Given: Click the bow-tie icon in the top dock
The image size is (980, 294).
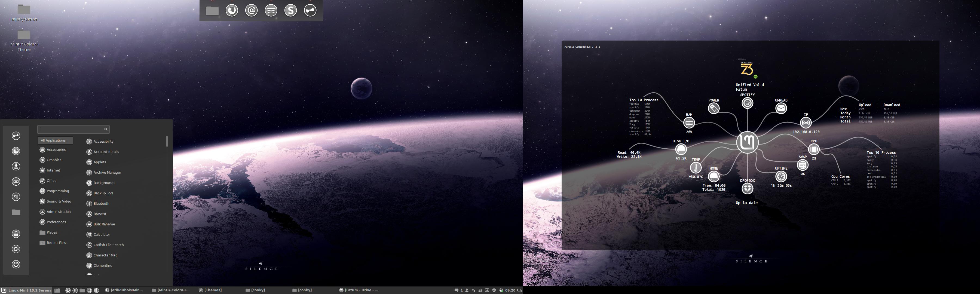Looking at the screenshot, I should pyautogui.click(x=310, y=10).
